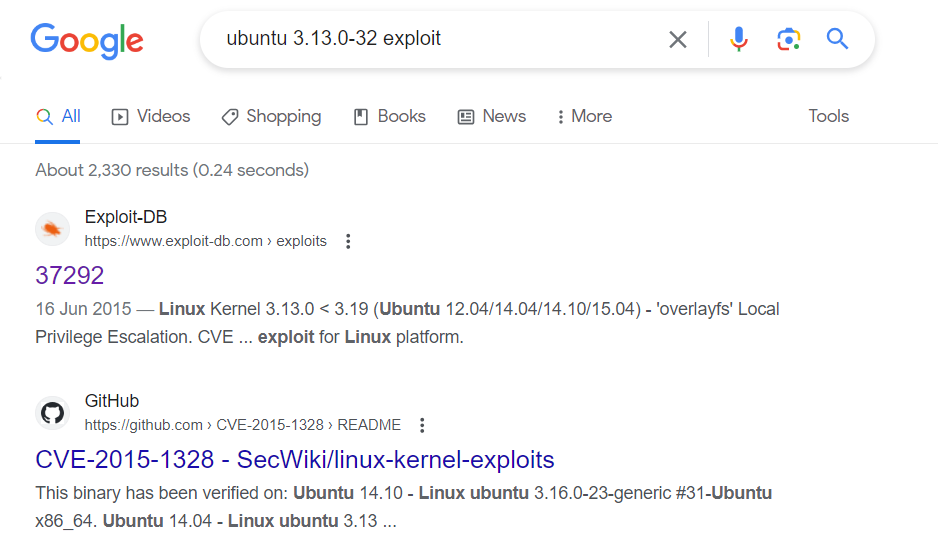The height and width of the screenshot is (549, 938).
Task: Click the Exploit-DB site favicon
Action: tap(53, 229)
